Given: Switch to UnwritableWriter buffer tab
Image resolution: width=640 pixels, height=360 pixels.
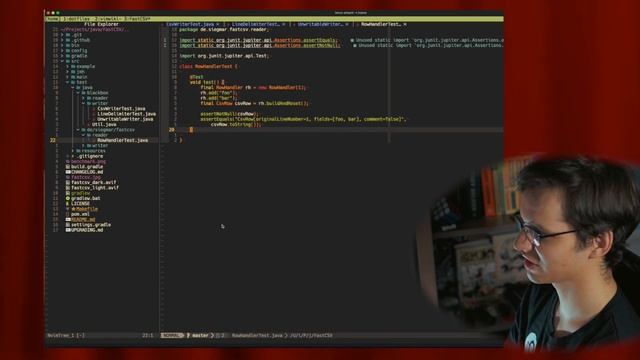Looking at the screenshot, I should point(320,24).
